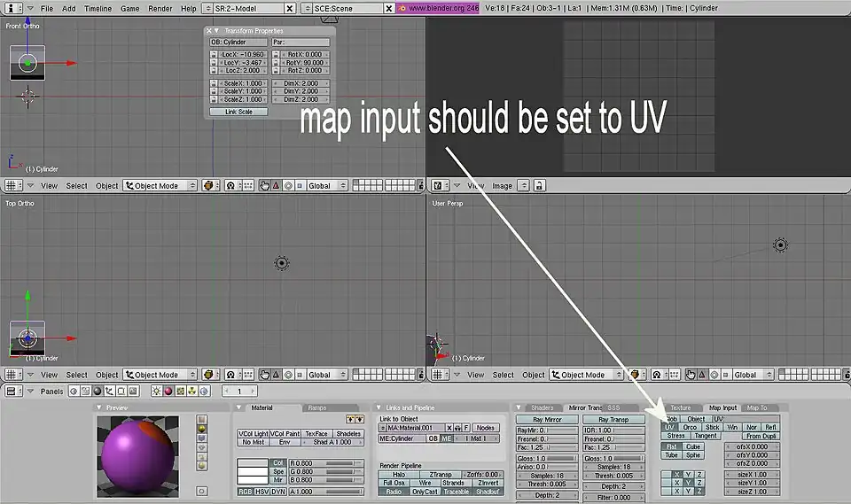Image resolution: width=851 pixels, height=504 pixels.
Task: Click the lock icon next to LocX
Action: (x=214, y=55)
